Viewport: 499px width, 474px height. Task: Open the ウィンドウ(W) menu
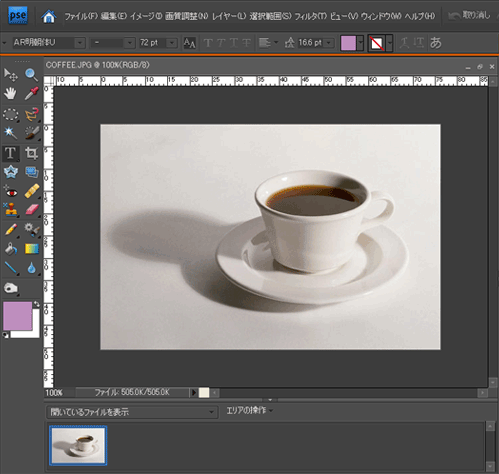tap(381, 16)
